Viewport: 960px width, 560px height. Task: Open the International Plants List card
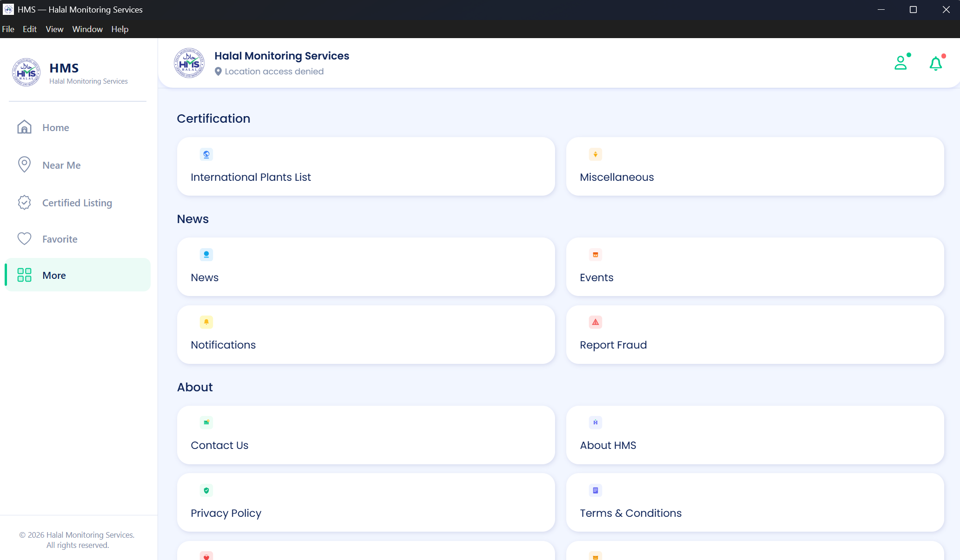coord(366,166)
